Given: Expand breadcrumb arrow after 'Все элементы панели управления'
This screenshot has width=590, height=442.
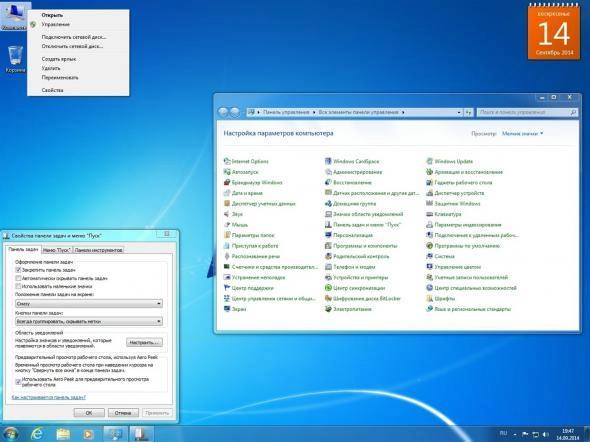Looking at the screenshot, I should point(403,112).
